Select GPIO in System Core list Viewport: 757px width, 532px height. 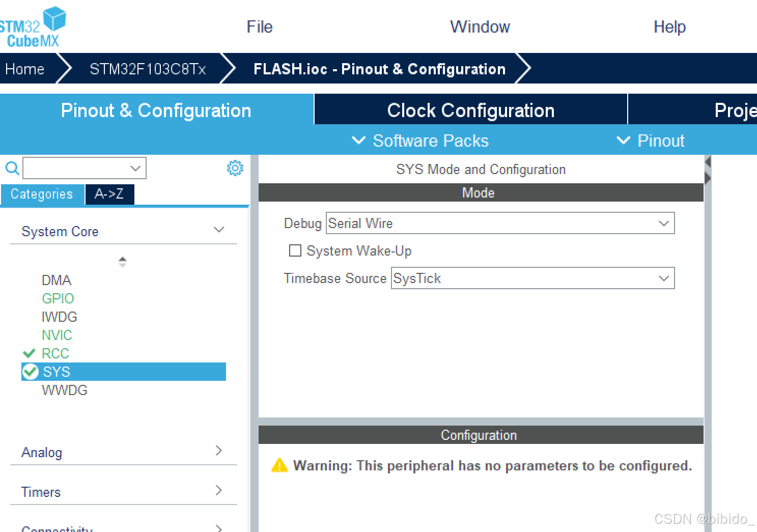coord(58,298)
